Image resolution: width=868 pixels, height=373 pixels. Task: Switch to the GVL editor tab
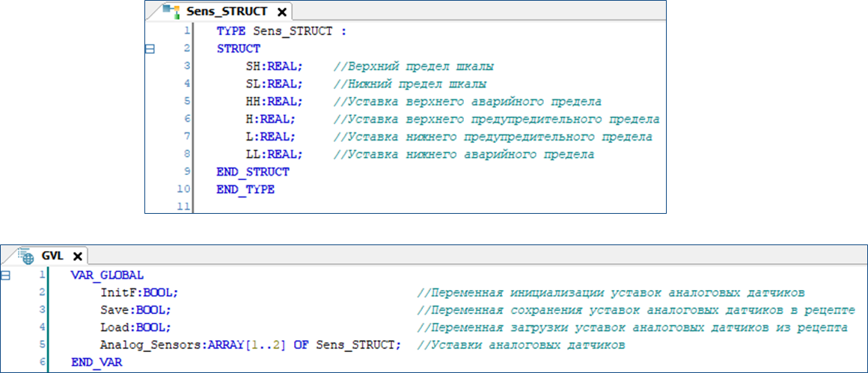coord(52,255)
